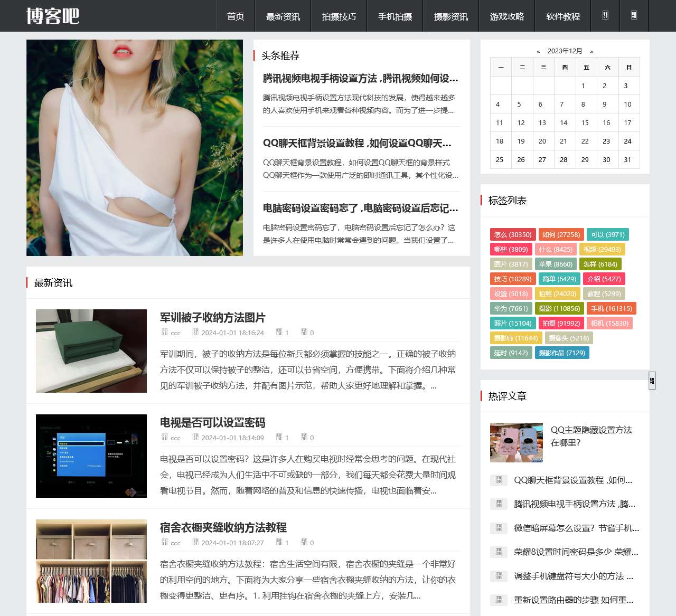Select the tag 相机 (15830)
676x616 pixels.
610,323
